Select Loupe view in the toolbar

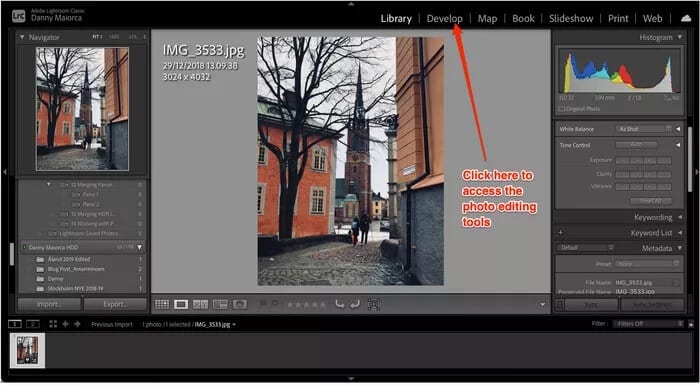(x=181, y=305)
